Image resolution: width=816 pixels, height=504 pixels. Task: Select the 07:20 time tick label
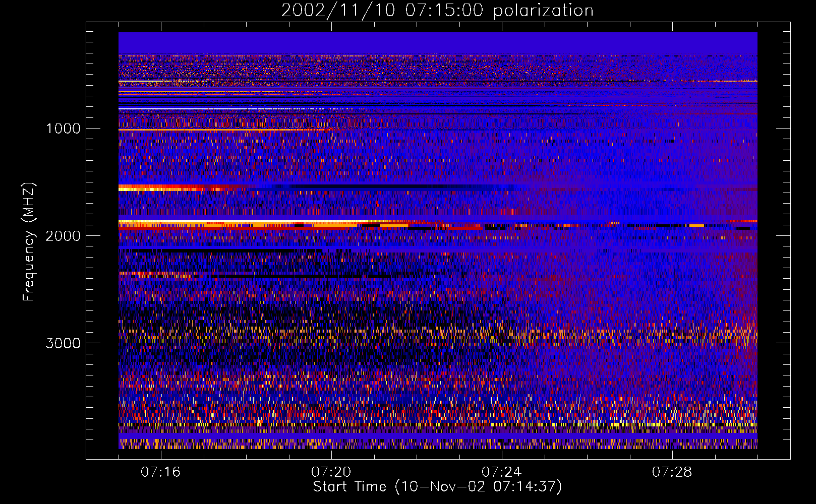(x=331, y=472)
